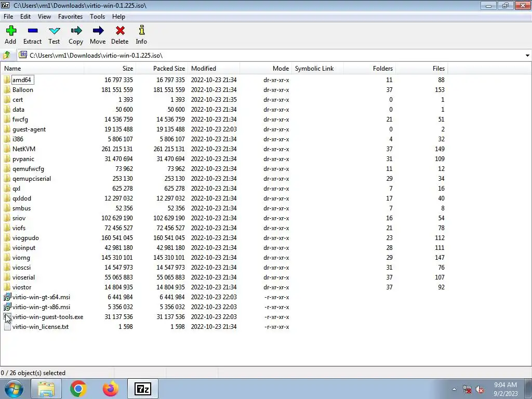Viewport: 532px width, 399px height.
Task: Open the Help menu
Action: (118, 17)
